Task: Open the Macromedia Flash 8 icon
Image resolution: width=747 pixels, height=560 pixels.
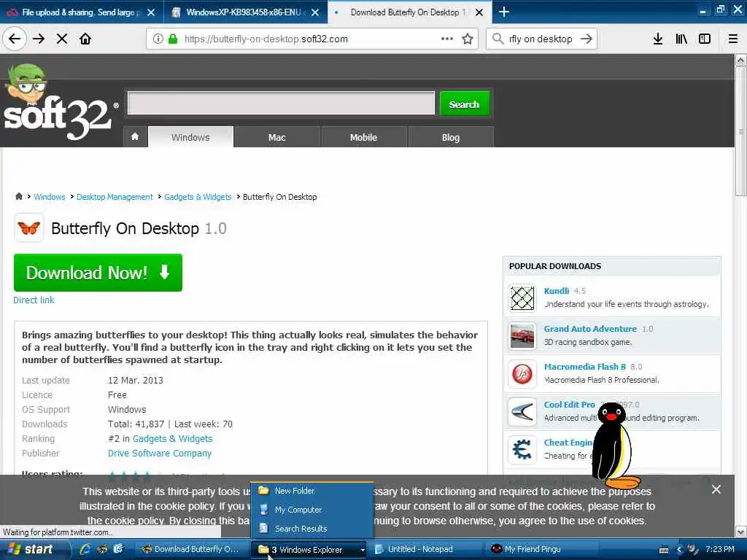Action: (522, 374)
